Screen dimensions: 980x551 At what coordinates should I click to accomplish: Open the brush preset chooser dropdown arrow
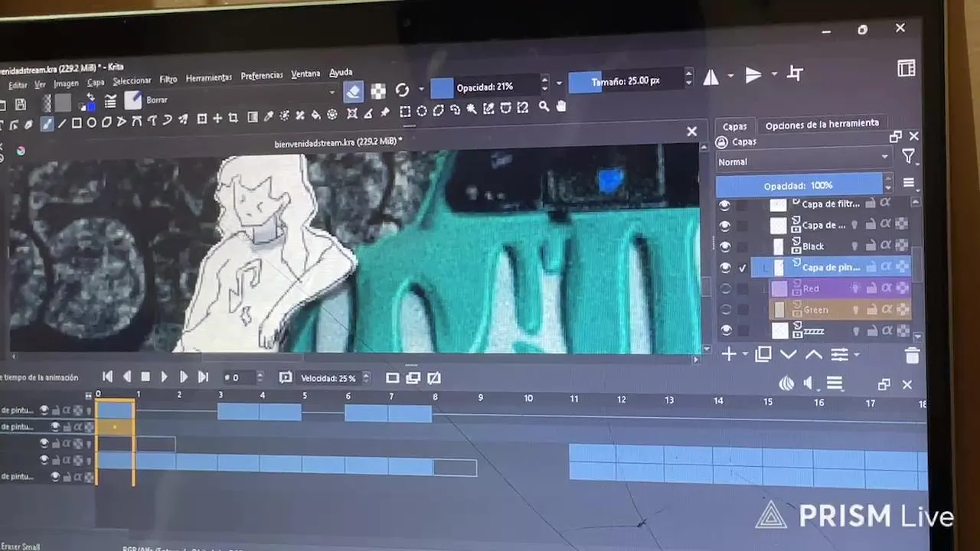[332, 93]
